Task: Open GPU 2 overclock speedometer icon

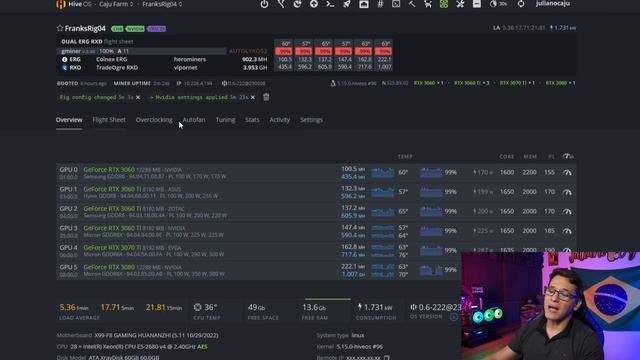Action: point(567,211)
